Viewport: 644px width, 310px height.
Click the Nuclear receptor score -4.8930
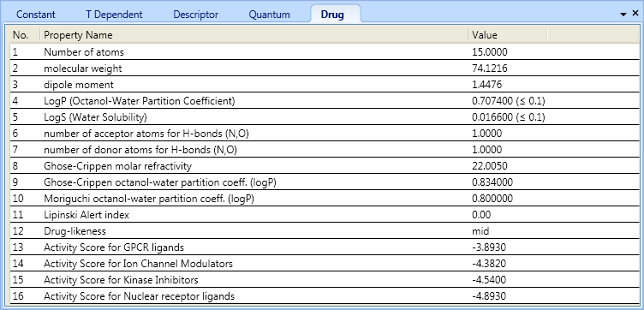coord(489,296)
